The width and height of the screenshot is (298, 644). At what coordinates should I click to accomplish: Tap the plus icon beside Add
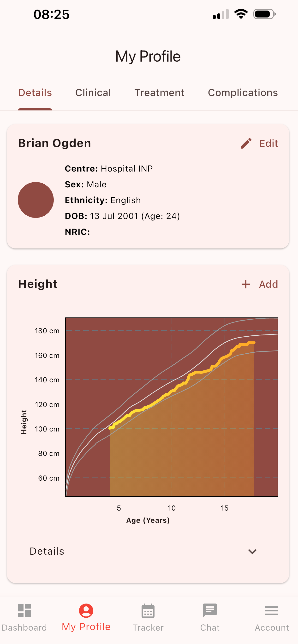246,284
